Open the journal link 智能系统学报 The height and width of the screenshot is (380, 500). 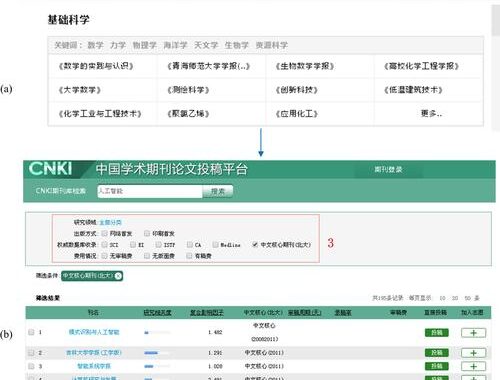[94, 366]
